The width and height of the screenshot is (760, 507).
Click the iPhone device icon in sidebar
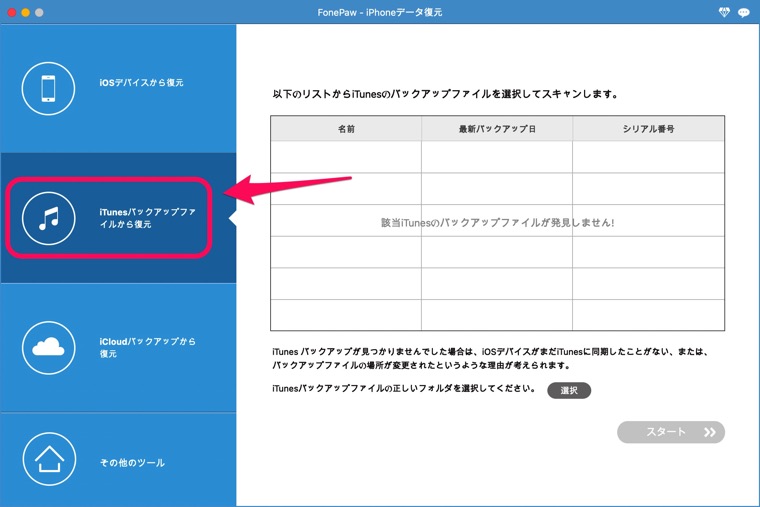[48, 89]
